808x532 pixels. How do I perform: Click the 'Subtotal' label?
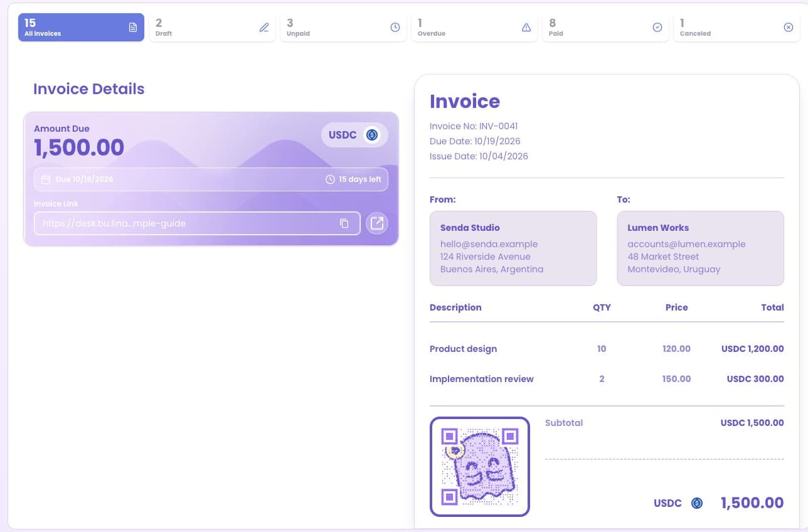(564, 423)
